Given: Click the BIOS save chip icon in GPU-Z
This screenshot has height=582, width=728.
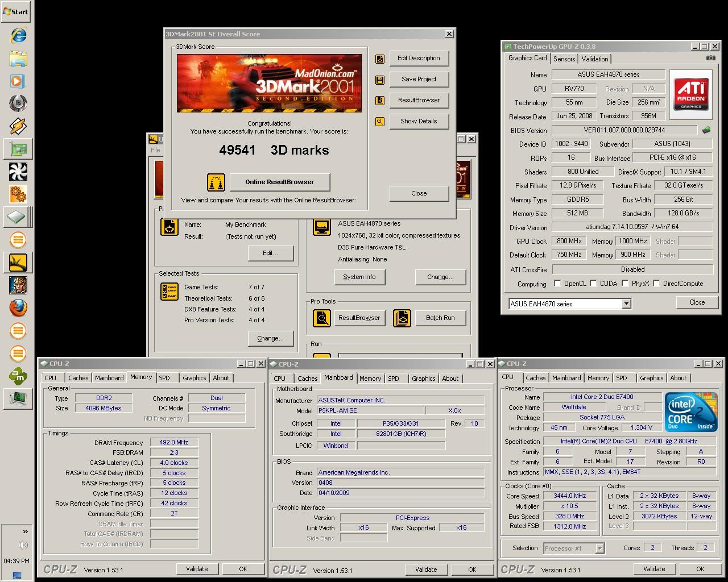Looking at the screenshot, I should (706, 130).
